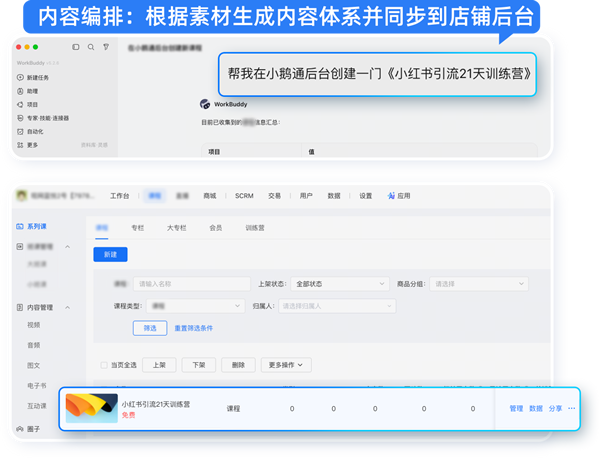Click the pin icon in WorkBuddy toolbar

106,47
